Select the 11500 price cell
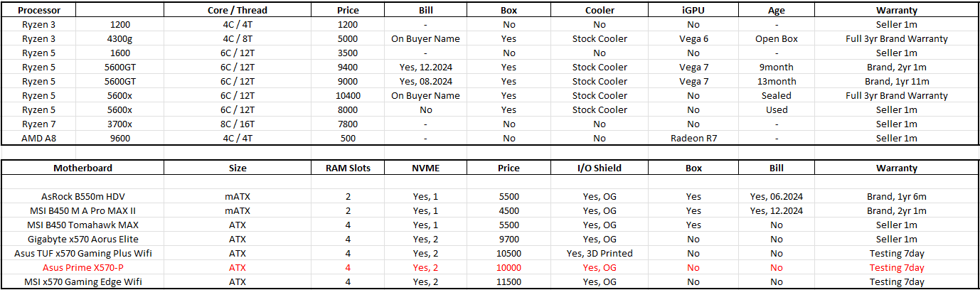Viewport: 980px width, 290px height. [508, 282]
